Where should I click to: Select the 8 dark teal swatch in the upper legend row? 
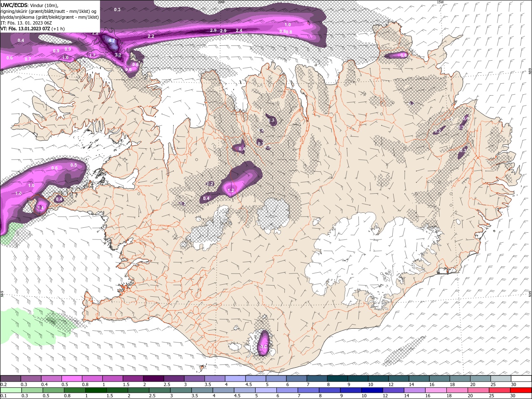pyautogui.click(x=337, y=379)
